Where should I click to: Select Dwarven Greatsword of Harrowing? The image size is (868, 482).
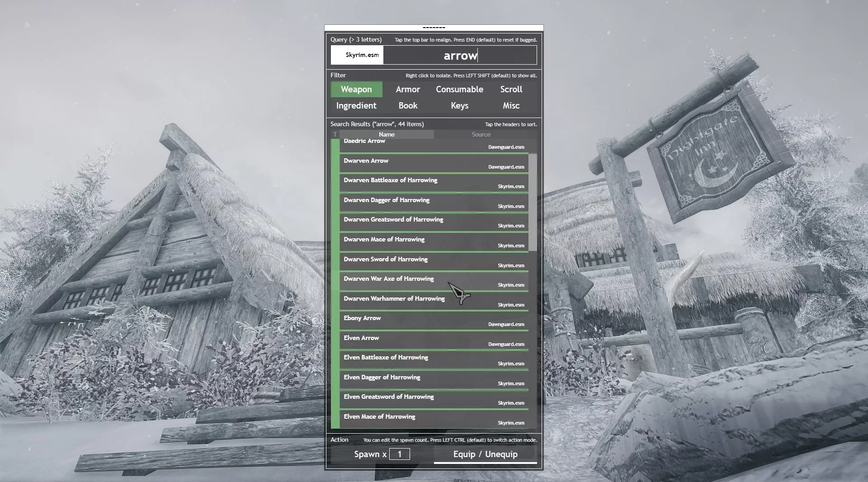coord(434,222)
